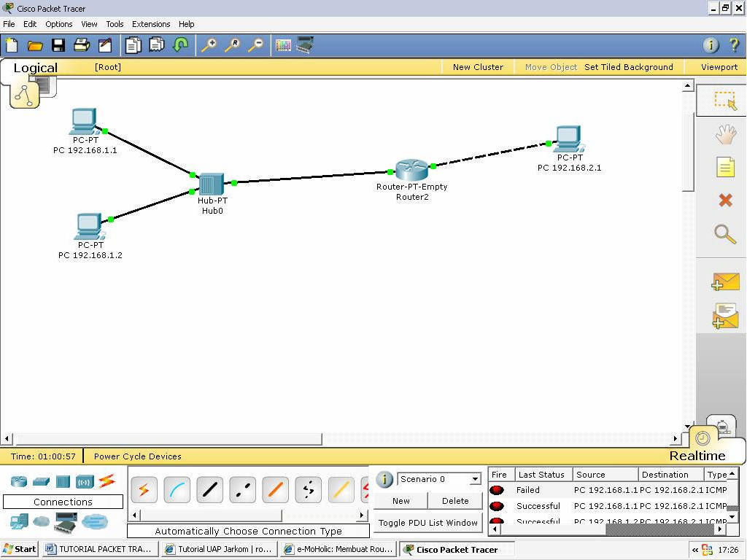Click the New scenario button

[x=400, y=501]
